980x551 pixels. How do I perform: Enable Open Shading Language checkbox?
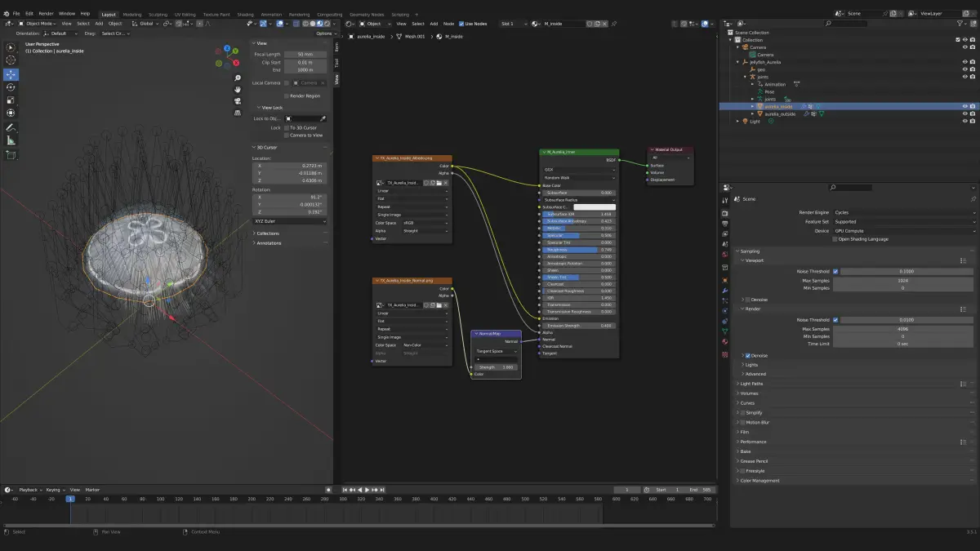point(835,239)
